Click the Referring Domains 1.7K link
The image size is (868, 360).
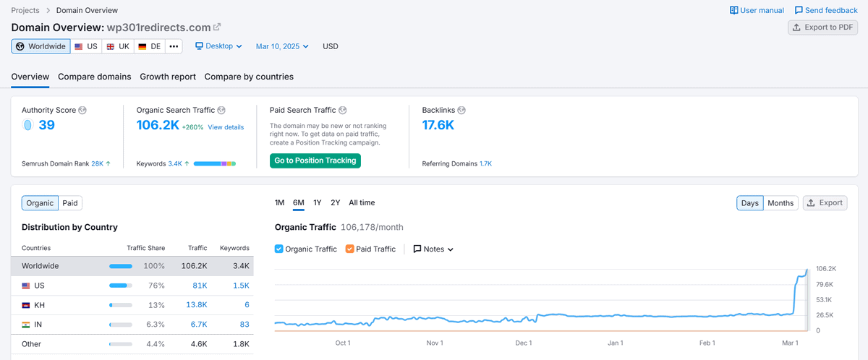click(x=485, y=164)
